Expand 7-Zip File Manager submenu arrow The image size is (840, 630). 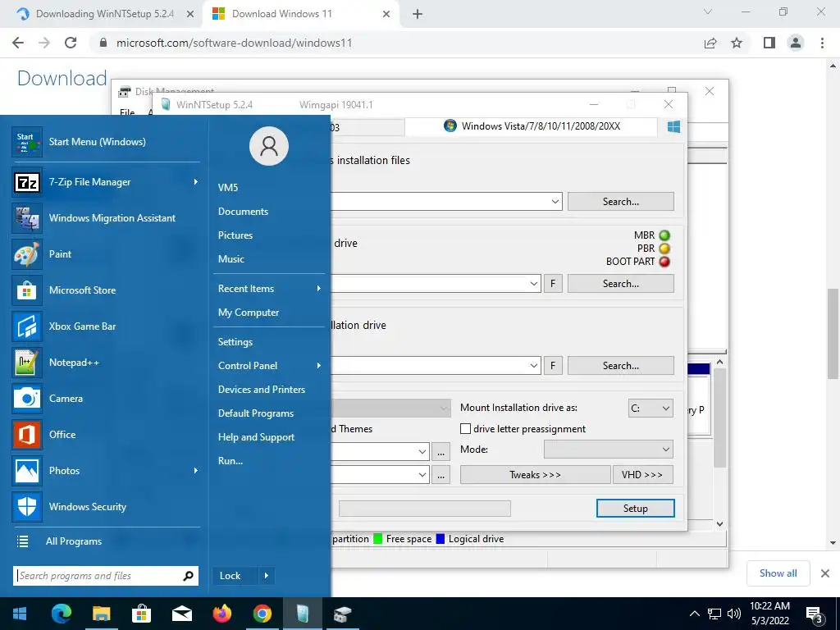point(195,182)
